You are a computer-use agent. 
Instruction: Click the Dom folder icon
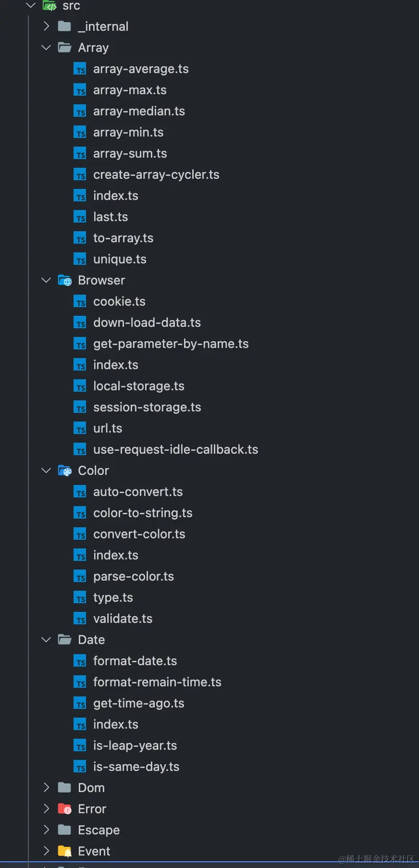[64, 788]
